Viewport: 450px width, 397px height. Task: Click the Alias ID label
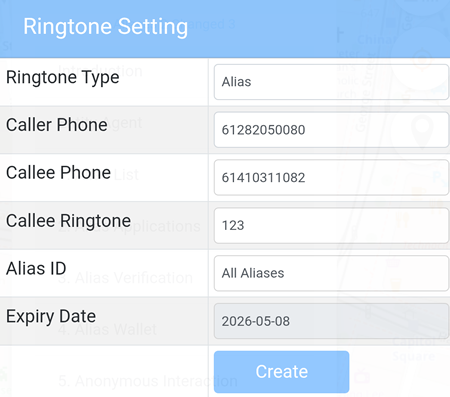(36, 268)
